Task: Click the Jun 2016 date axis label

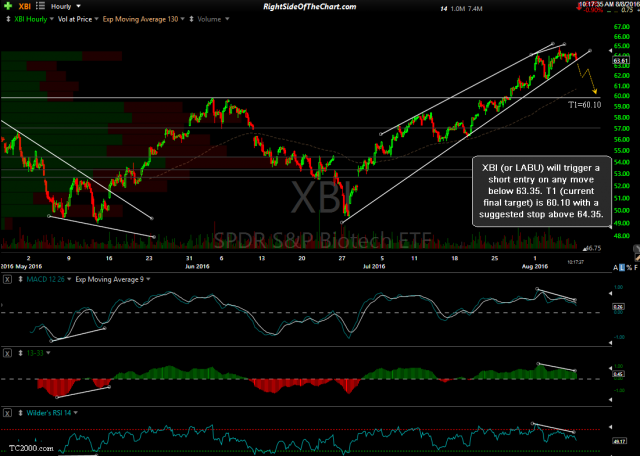Action: (x=197, y=266)
